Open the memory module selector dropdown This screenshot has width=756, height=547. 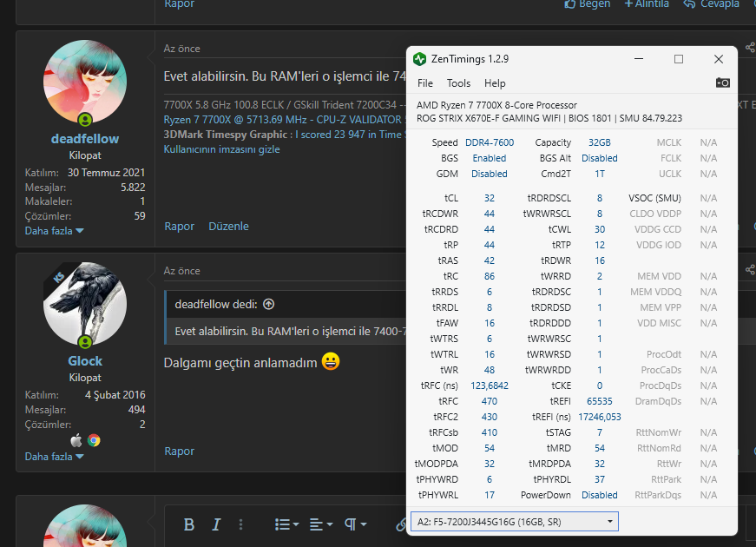(515, 522)
